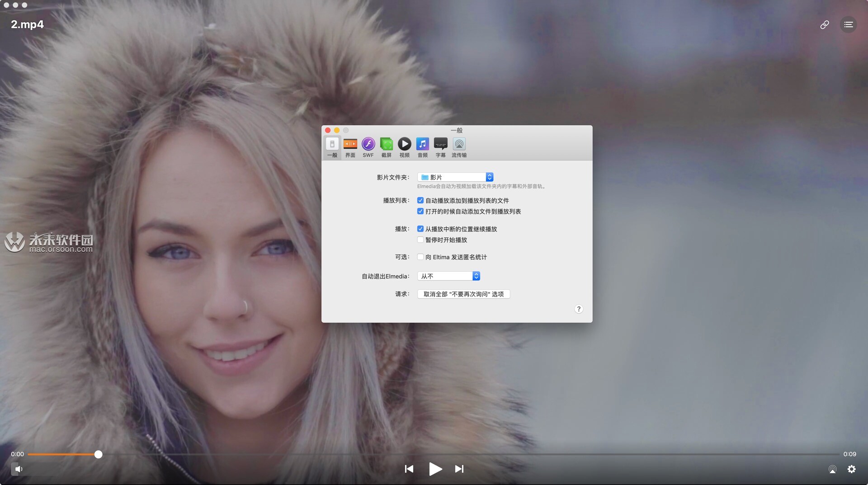868x485 pixels.
Task: Skip to the previous track
Action: 409,469
